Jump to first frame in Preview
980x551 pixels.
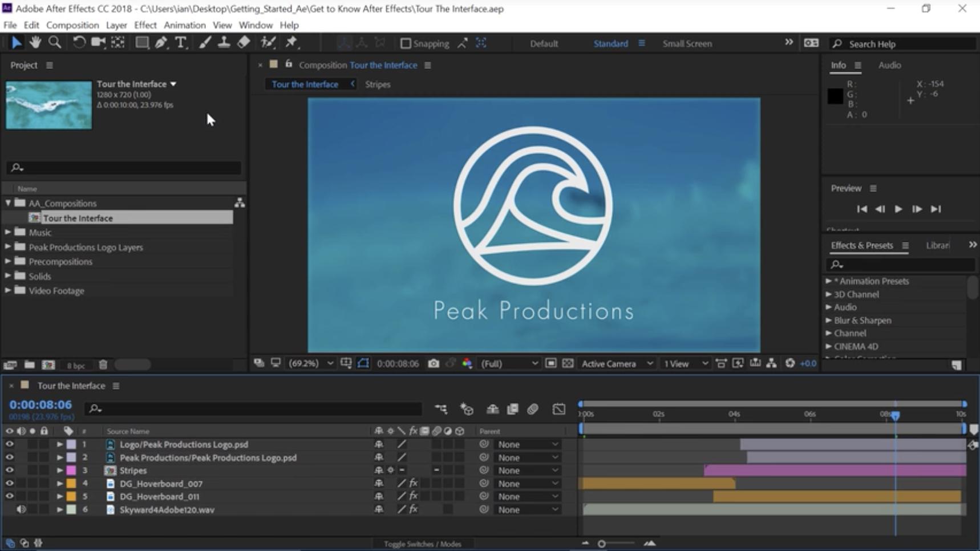tap(862, 209)
